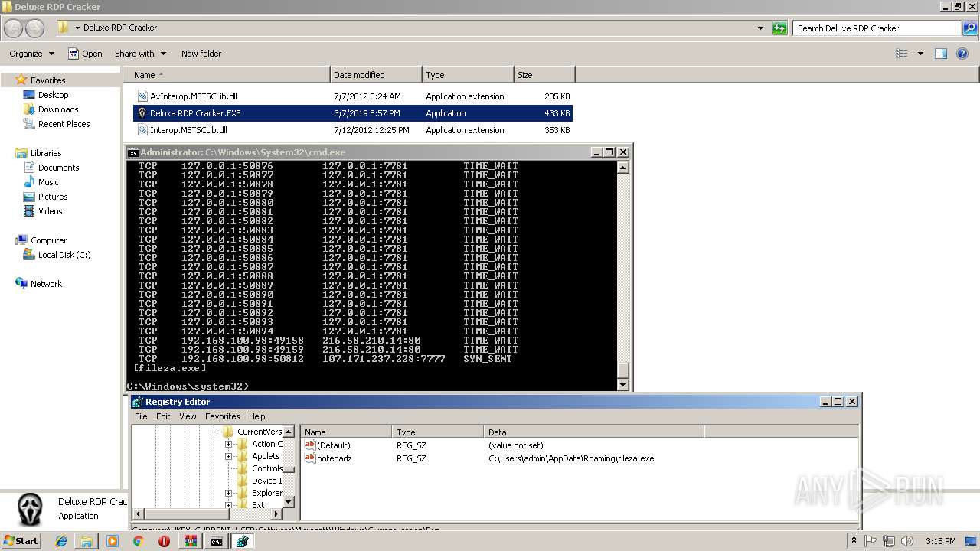Open Registry Editor File menu
The image size is (980, 551).
click(141, 416)
